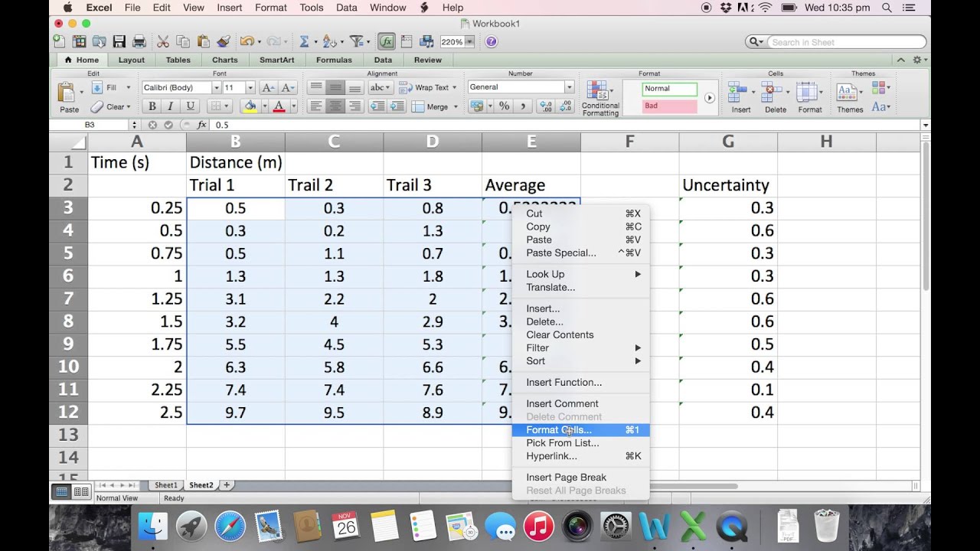980x551 pixels.
Task: Apply Comma style number format
Action: (523, 106)
